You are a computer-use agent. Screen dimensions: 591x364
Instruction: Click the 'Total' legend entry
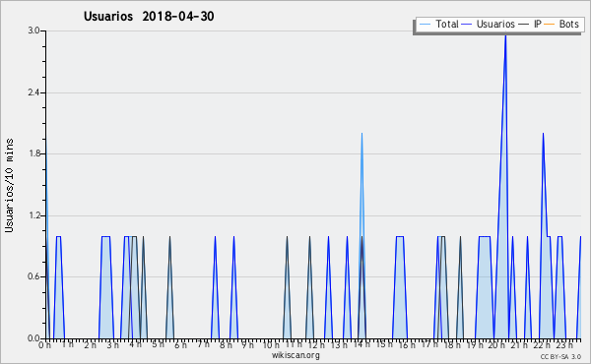[439, 24]
